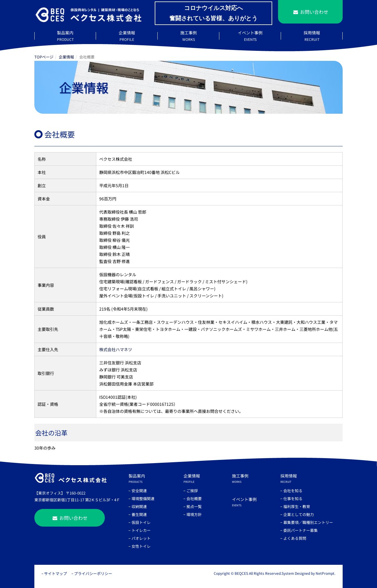Screen dimensions: 377x588
Task: Open the コロナウイルス対応へ banner
Action: coord(213,13)
